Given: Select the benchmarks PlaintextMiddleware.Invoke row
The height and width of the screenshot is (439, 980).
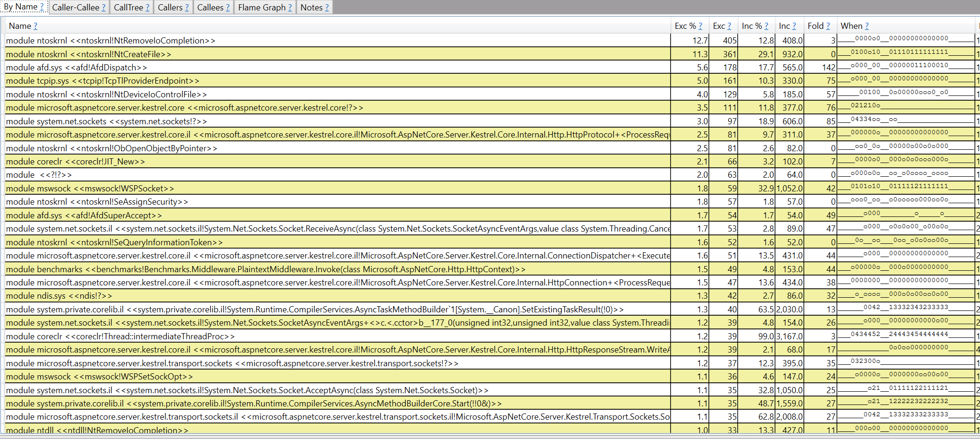Looking at the screenshot, I should 189,269.
